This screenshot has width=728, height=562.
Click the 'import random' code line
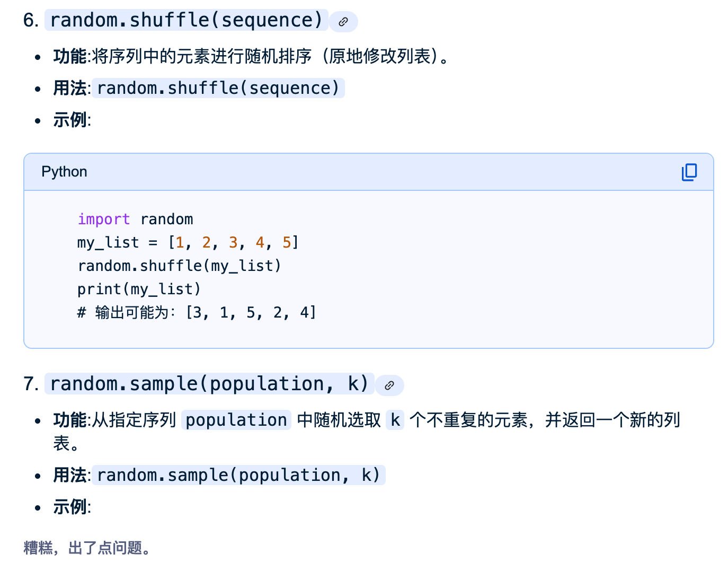pyautogui.click(x=135, y=219)
